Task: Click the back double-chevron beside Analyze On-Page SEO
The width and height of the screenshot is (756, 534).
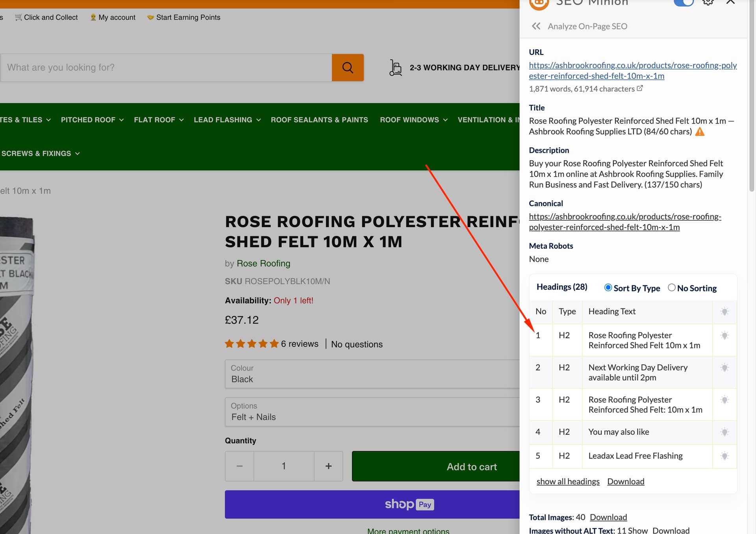Action: pyautogui.click(x=536, y=26)
